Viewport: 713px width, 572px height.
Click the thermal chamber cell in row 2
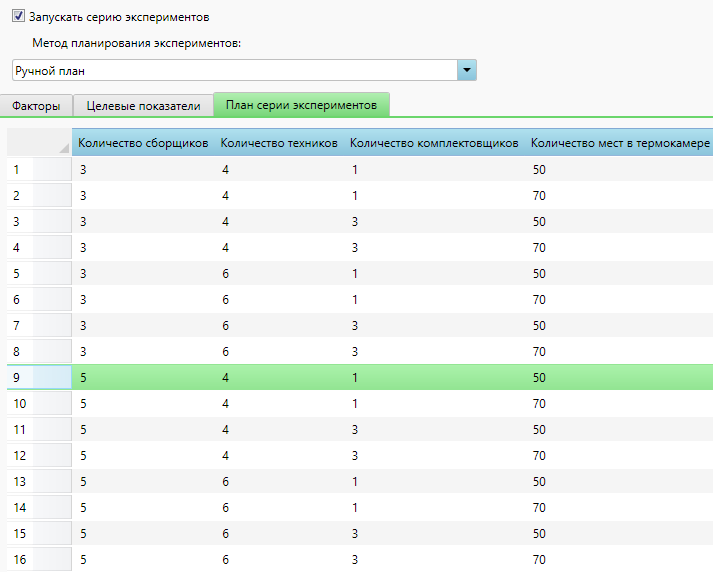click(x=619, y=195)
